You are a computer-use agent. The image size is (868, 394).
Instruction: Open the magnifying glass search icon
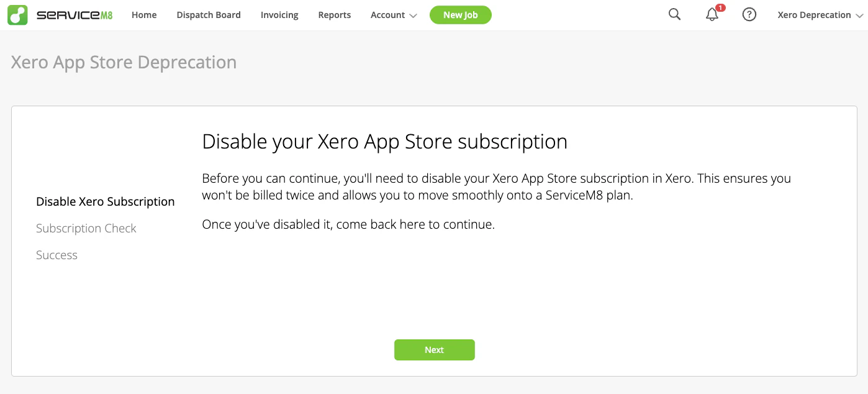click(674, 14)
